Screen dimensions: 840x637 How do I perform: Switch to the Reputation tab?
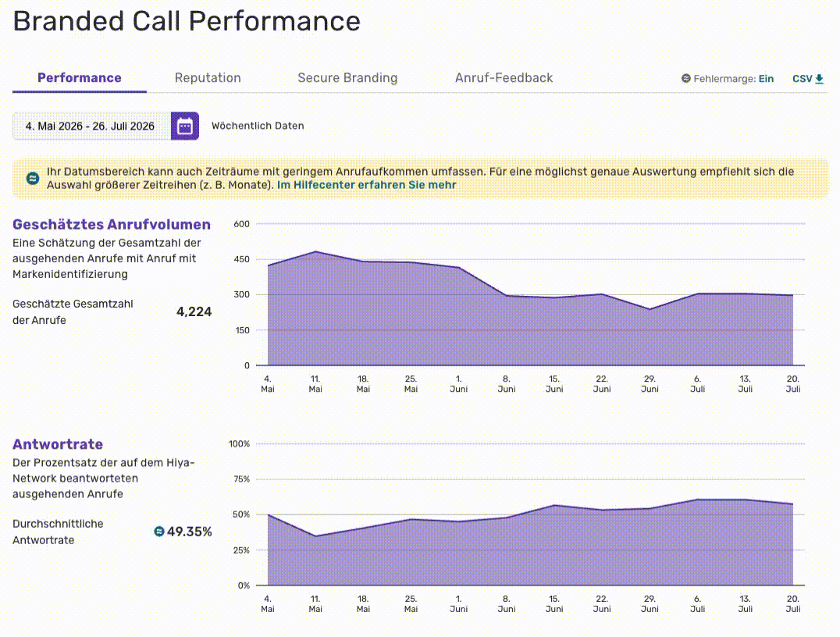point(208,78)
